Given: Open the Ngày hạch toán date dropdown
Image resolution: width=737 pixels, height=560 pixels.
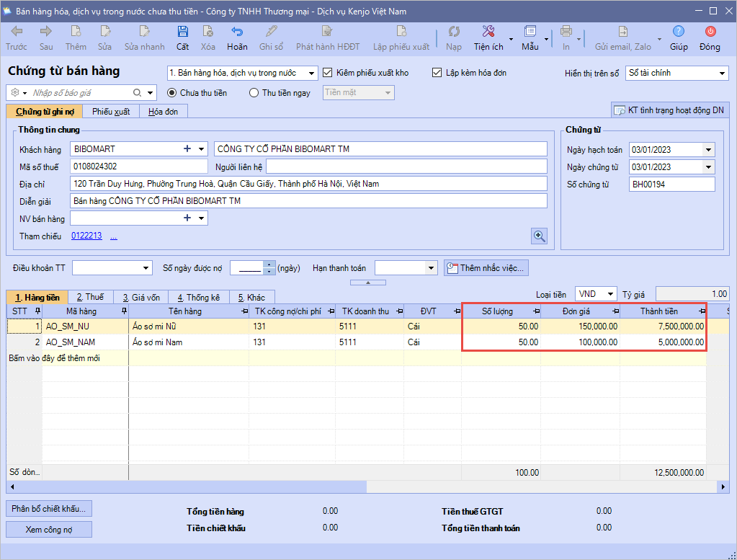Looking at the screenshot, I should (x=709, y=150).
